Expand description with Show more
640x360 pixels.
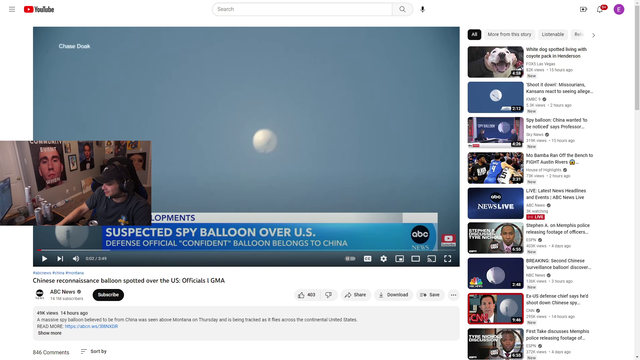tap(50, 333)
